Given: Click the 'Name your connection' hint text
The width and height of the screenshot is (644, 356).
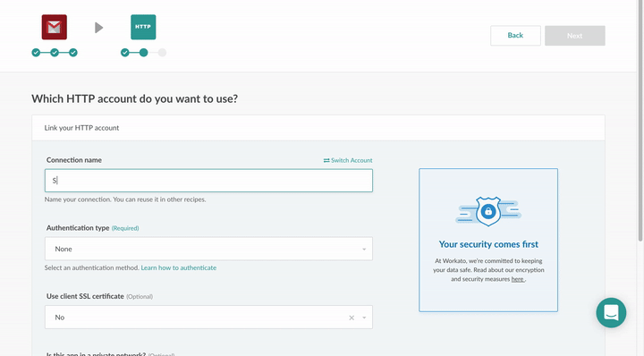Looking at the screenshot, I should (x=125, y=199).
